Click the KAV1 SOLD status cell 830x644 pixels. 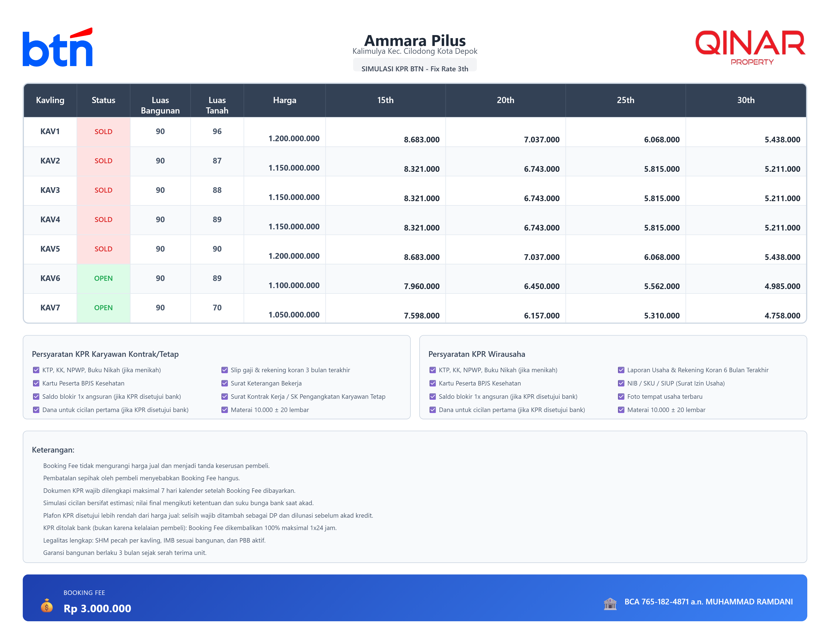click(103, 132)
